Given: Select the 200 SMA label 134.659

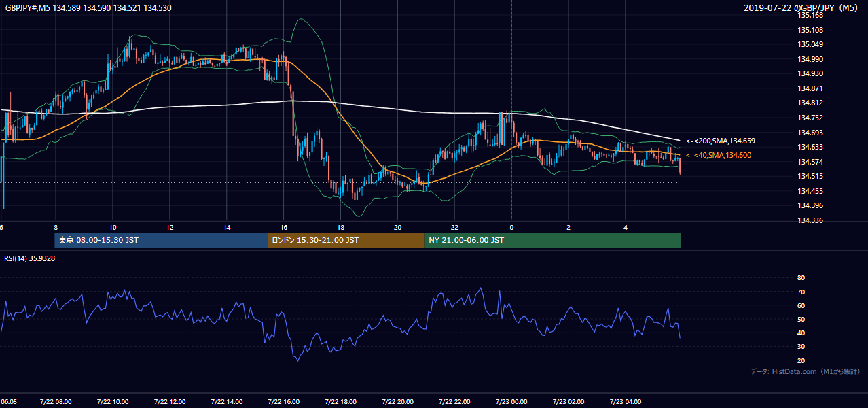Looking at the screenshot, I should pos(721,141).
